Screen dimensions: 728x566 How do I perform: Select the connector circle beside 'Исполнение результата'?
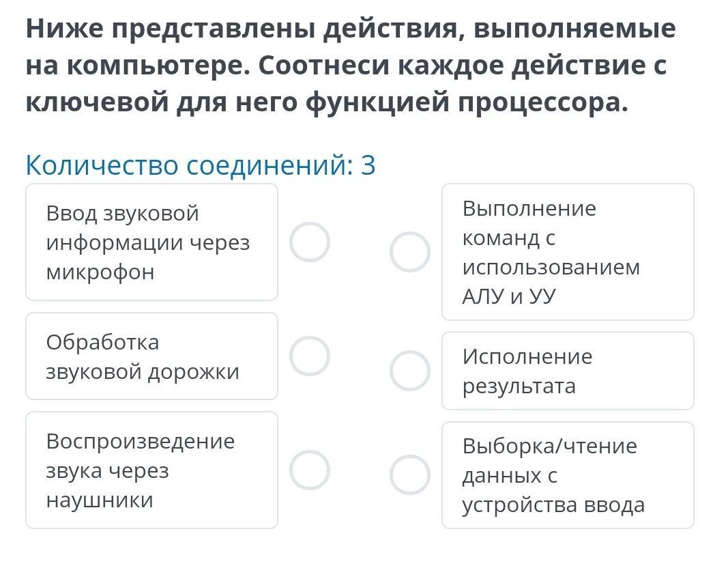point(410,371)
